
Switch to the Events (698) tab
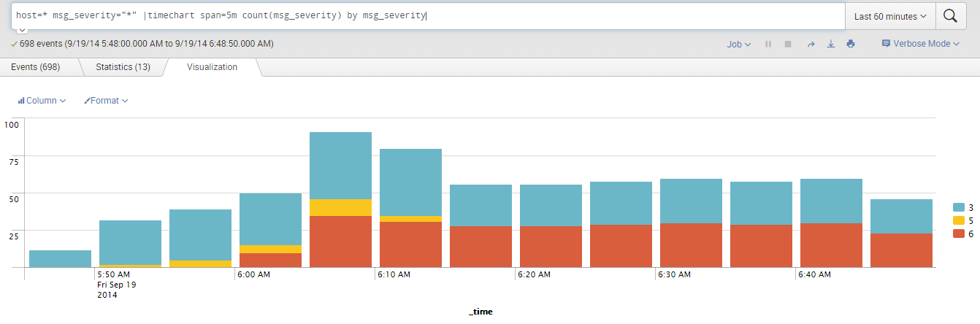(35, 67)
